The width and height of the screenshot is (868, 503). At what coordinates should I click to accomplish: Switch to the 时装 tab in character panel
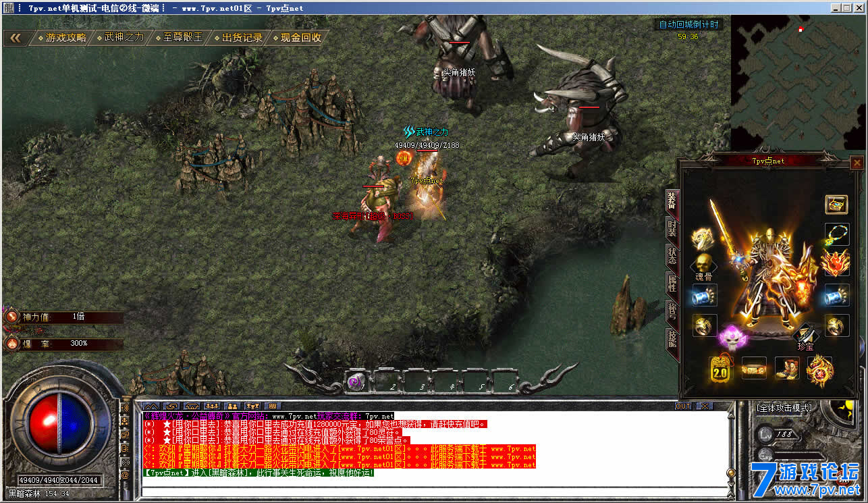click(672, 228)
